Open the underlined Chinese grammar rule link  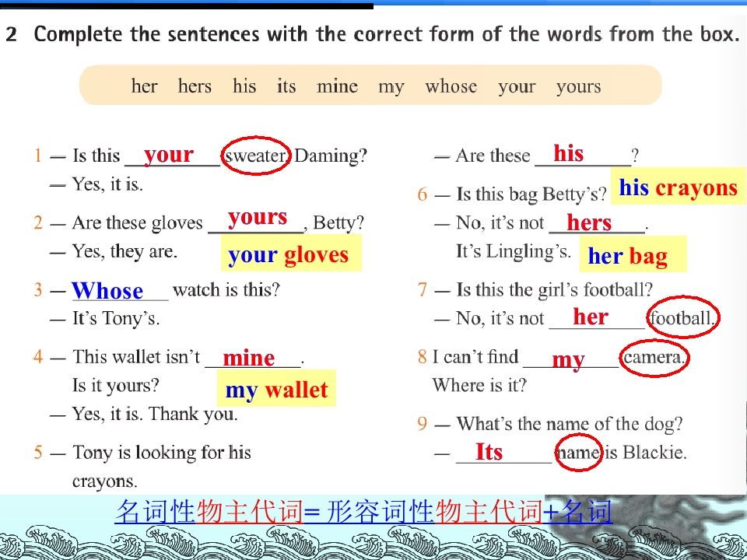[363, 512]
